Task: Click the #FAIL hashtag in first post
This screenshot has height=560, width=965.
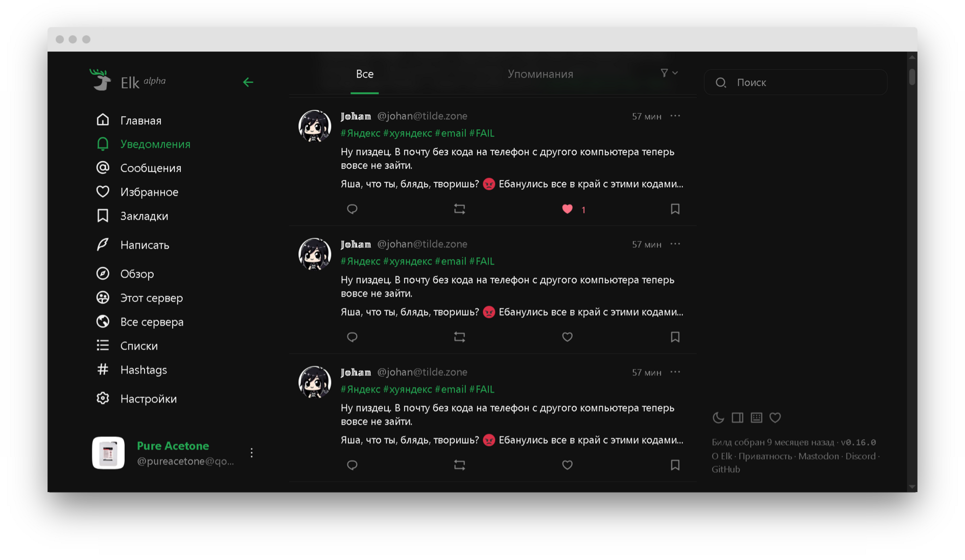Action: click(x=482, y=133)
